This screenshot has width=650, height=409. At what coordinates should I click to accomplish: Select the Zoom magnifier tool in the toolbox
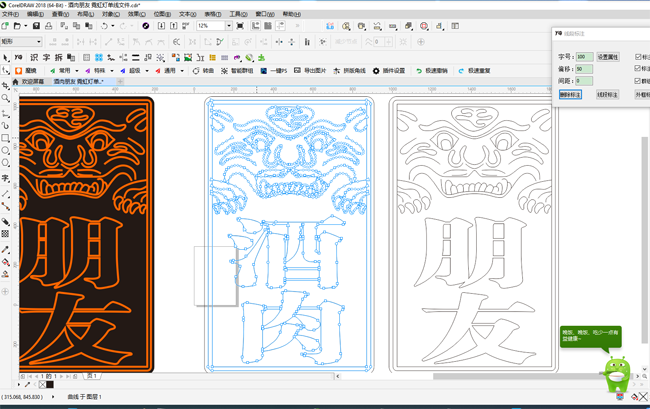point(5,98)
